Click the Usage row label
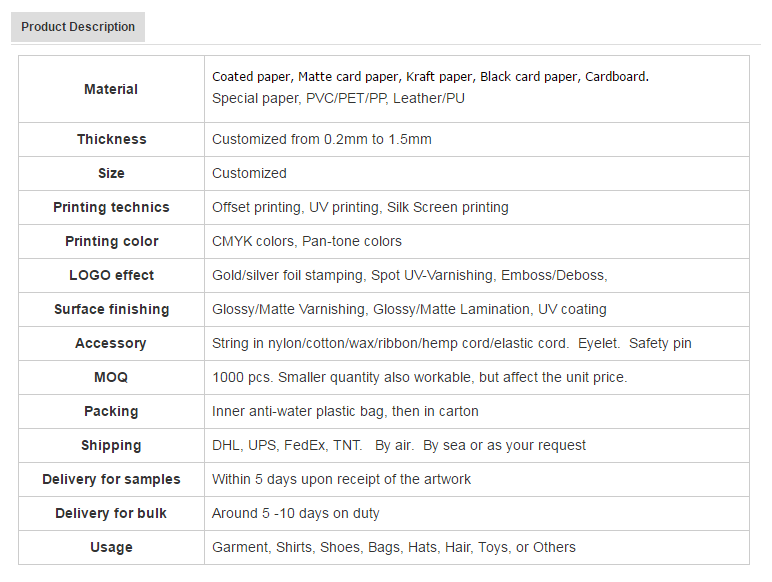The image size is (772, 582). click(111, 547)
